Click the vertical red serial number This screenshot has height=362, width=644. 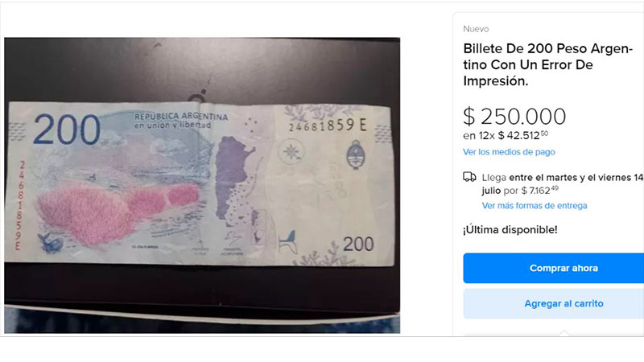click(21, 205)
